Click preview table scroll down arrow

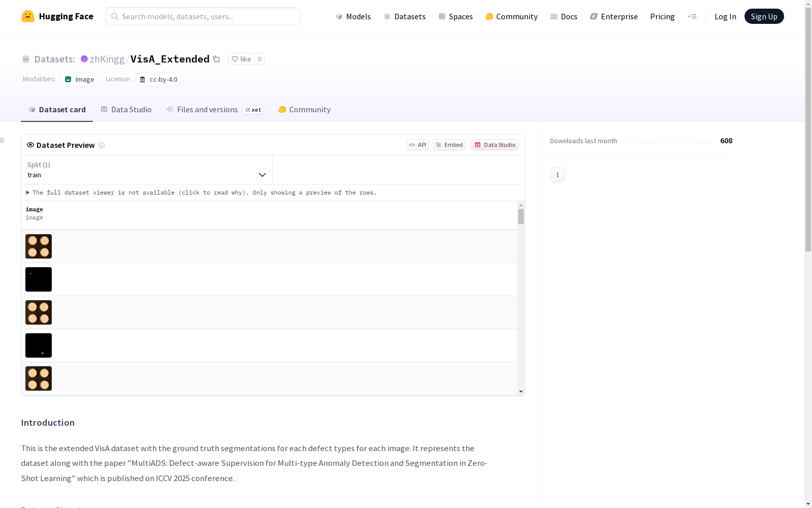[x=521, y=392]
